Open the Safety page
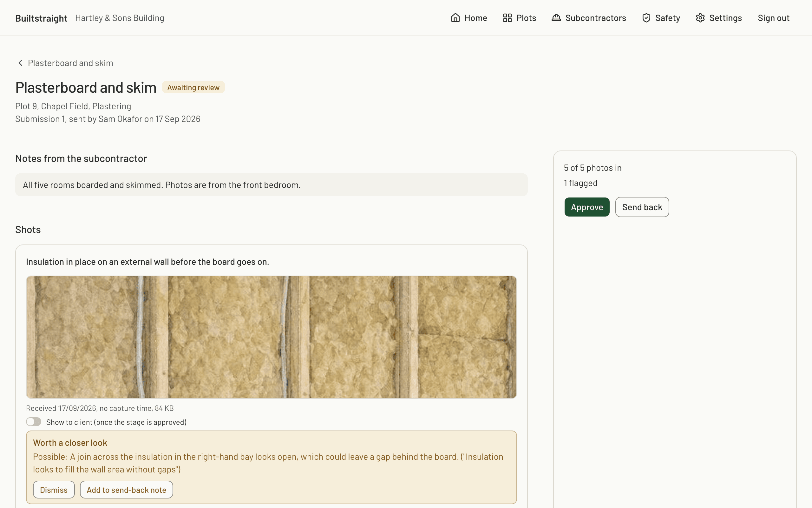812x508 pixels. (661, 18)
